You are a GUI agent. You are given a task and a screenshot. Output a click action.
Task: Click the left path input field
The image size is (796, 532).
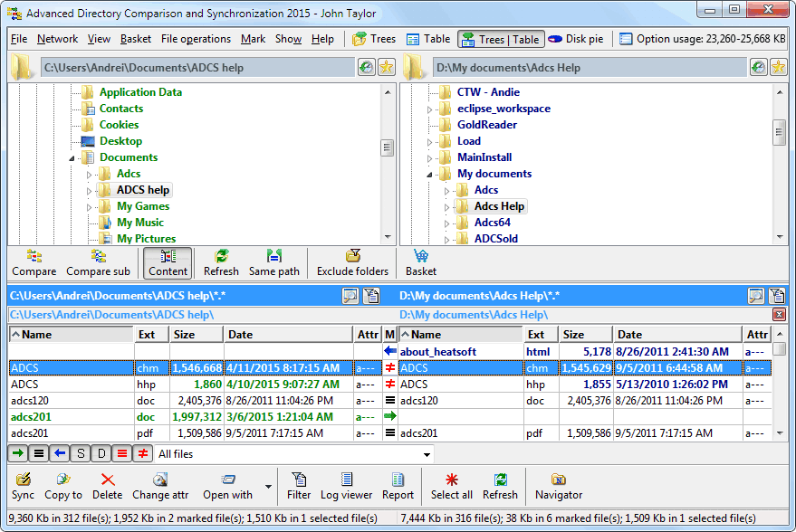[197, 68]
